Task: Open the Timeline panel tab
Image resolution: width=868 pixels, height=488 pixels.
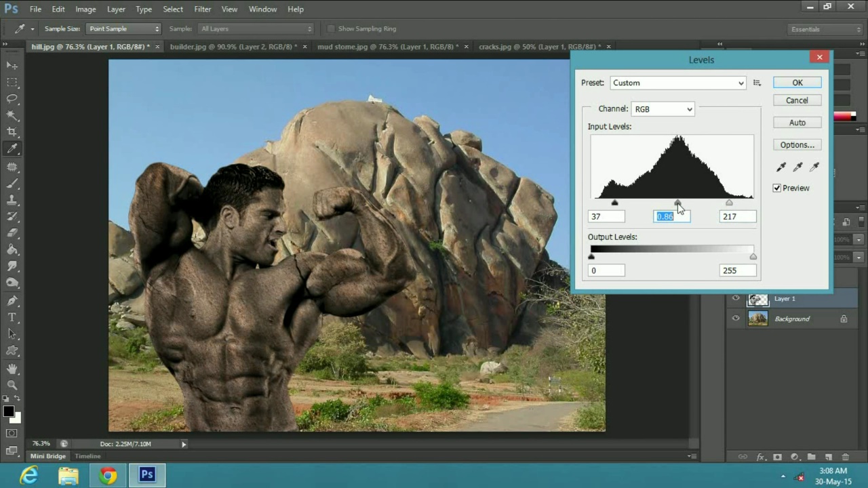Action: pyautogui.click(x=87, y=456)
